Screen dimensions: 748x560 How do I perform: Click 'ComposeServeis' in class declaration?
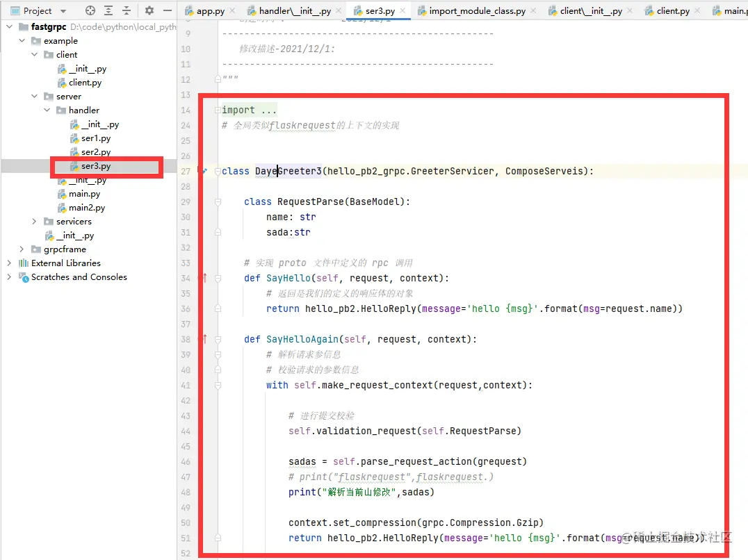point(544,171)
